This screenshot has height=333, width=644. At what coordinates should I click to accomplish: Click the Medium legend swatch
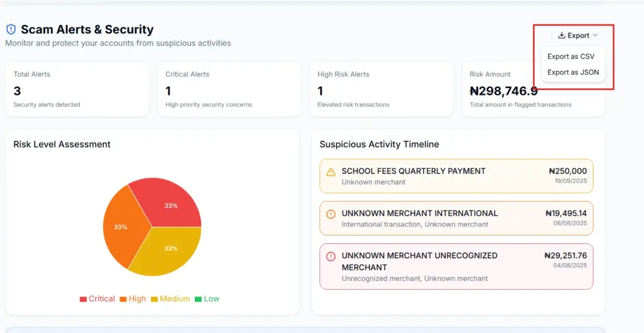(x=155, y=299)
